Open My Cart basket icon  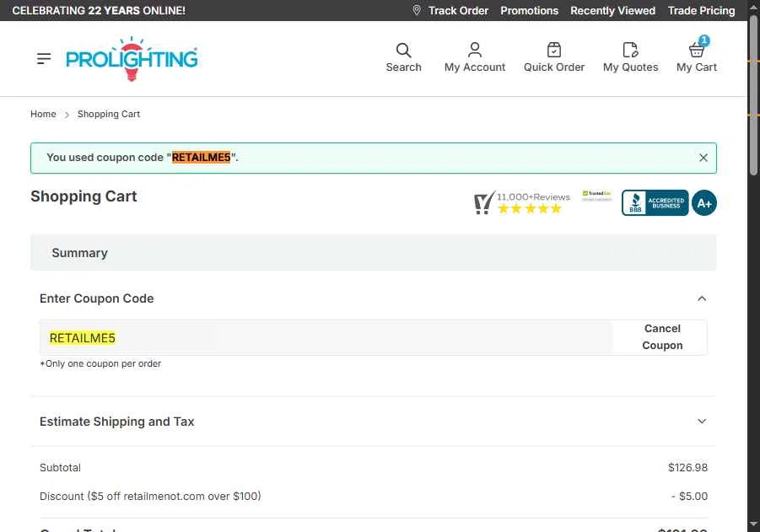pos(697,50)
